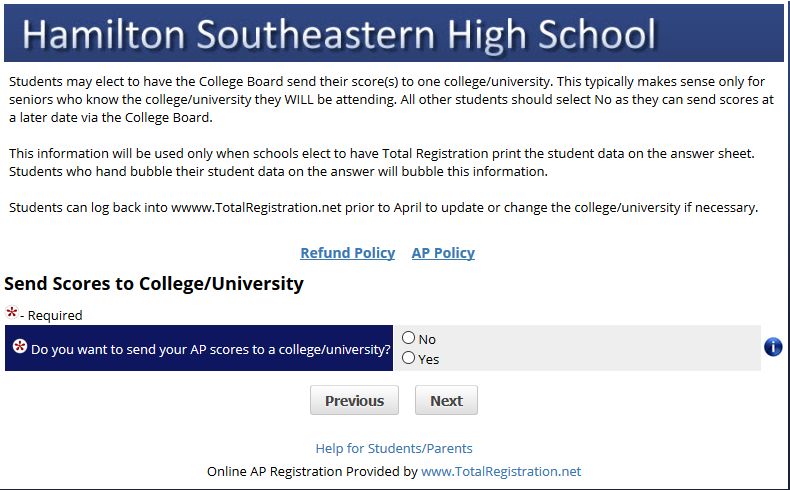
Task: Click the paragraph about College Board sending scores
Action: click(x=391, y=100)
